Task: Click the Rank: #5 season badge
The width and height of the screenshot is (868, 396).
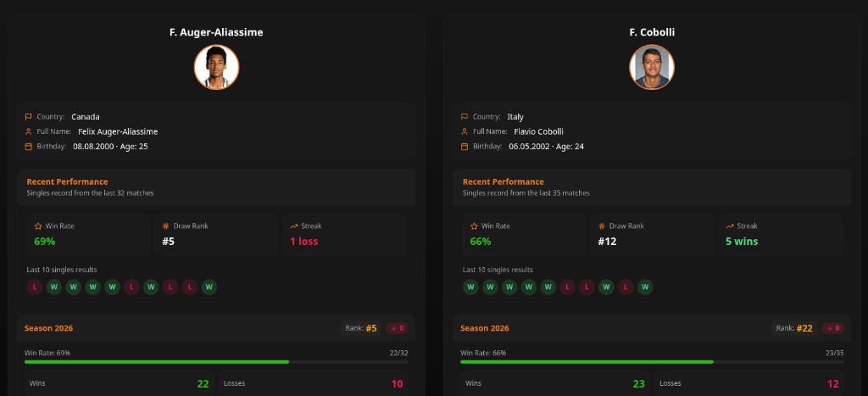Action: [x=361, y=328]
